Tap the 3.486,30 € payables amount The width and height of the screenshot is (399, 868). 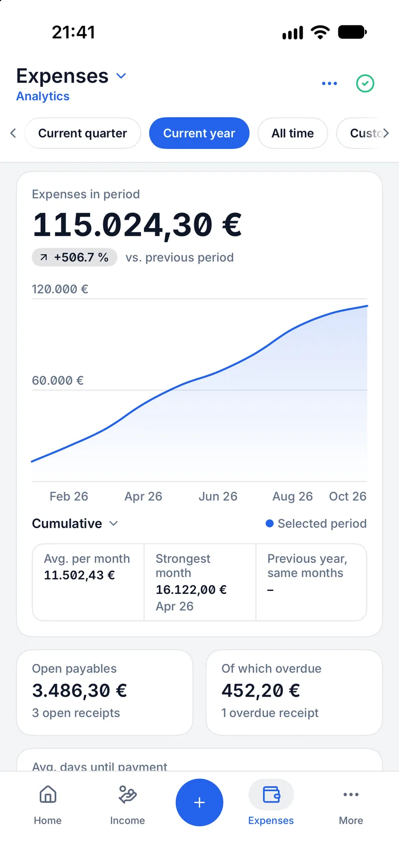coord(79,690)
